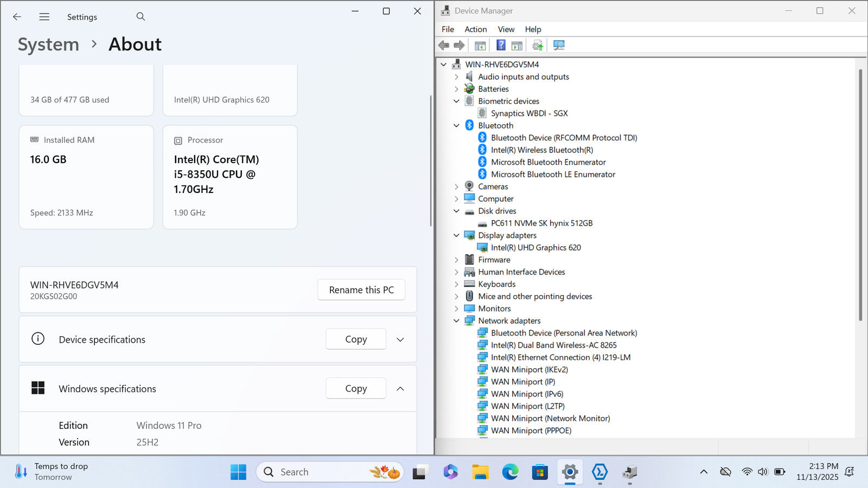Collapse the WIN-RHVE6DGV5M4 root node chevron
The image size is (868, 488).
[443, 65]
